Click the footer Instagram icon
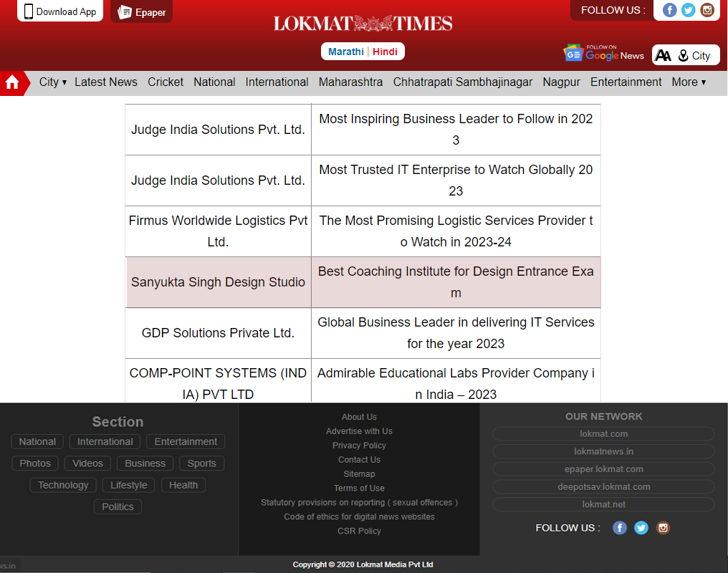The height and width of the screenshot is (573, 728). [x=663, y=528]
